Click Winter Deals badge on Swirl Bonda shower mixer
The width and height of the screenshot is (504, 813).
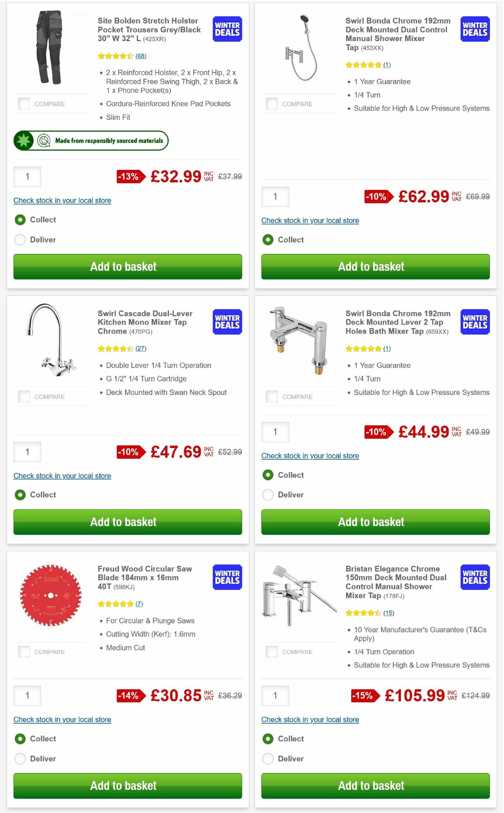475,29
